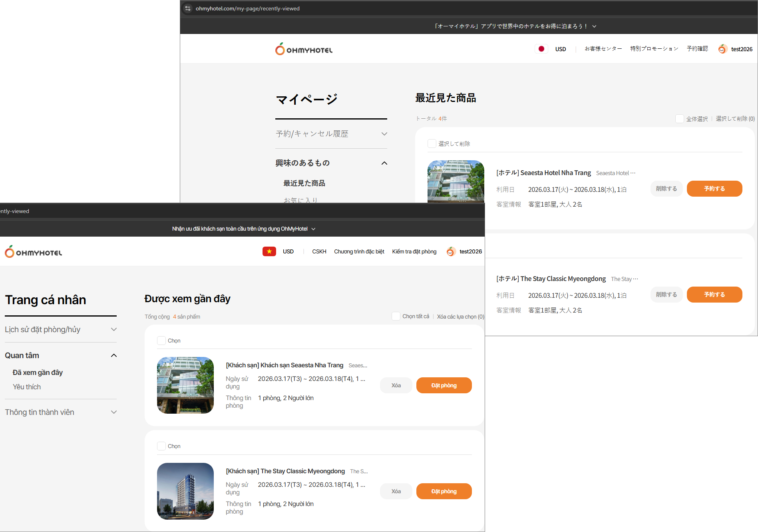Open 予約確認 menu item

(x=697, y=49)
